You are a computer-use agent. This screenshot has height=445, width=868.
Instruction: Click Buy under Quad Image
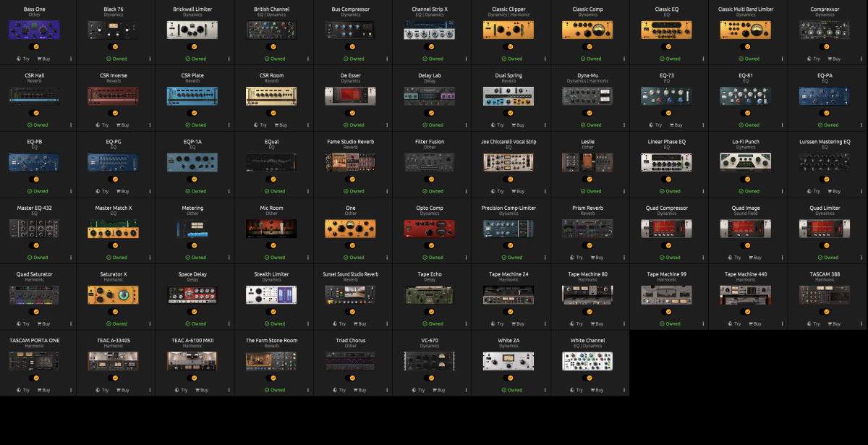pyautogui.click(x=755, y=258)
